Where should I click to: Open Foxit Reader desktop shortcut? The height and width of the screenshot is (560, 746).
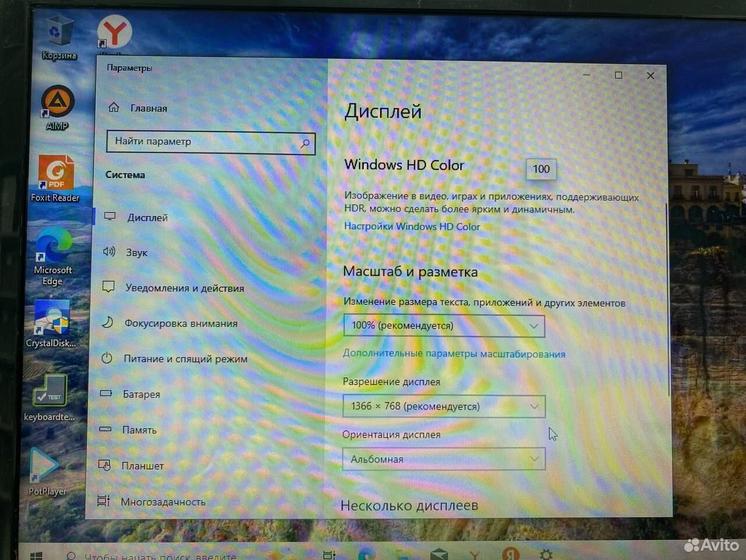coord(56,172)
